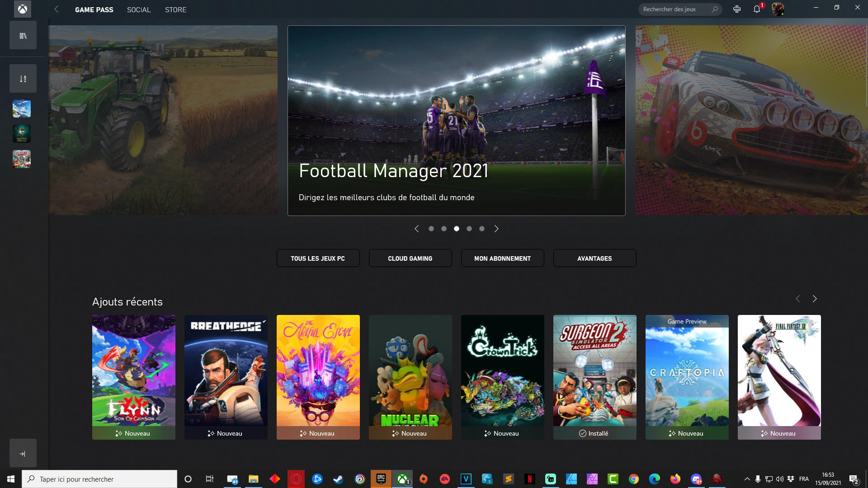Expand the sidebar with bottom arrow button
868x488 pixels.
[x=23, y=453]
